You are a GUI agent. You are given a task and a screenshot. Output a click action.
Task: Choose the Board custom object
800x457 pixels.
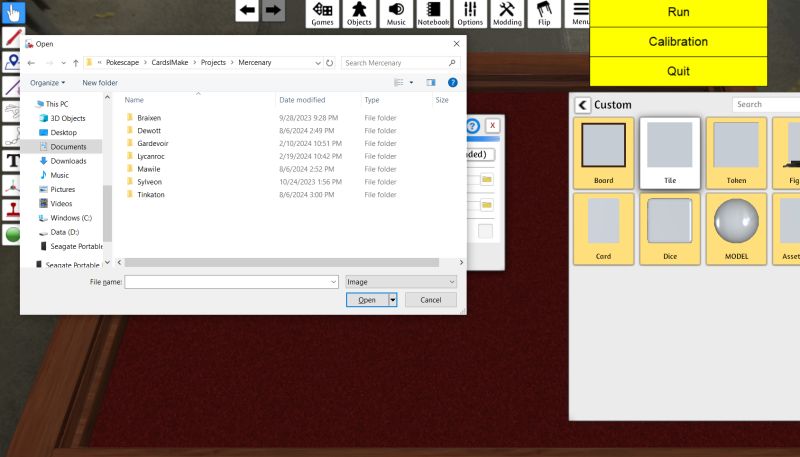point(604,153)
